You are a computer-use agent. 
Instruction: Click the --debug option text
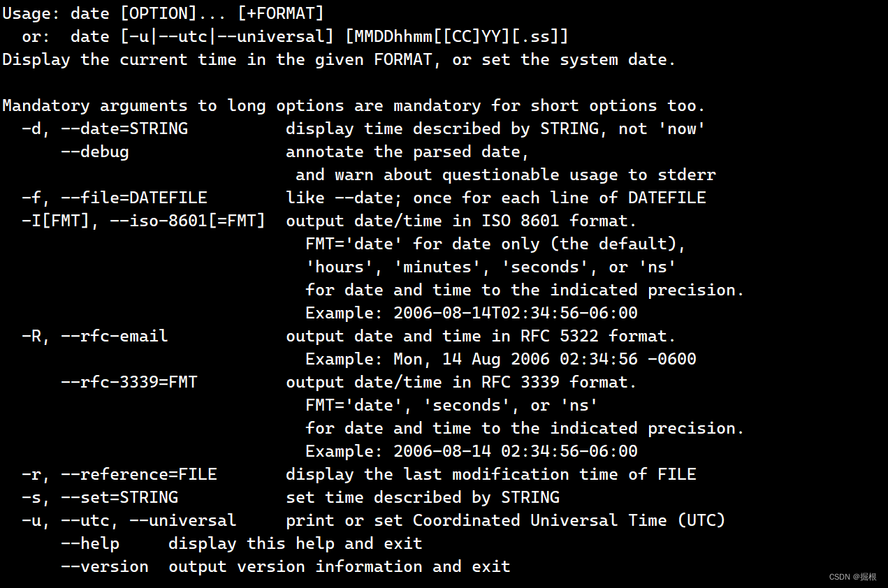(95, 152)
